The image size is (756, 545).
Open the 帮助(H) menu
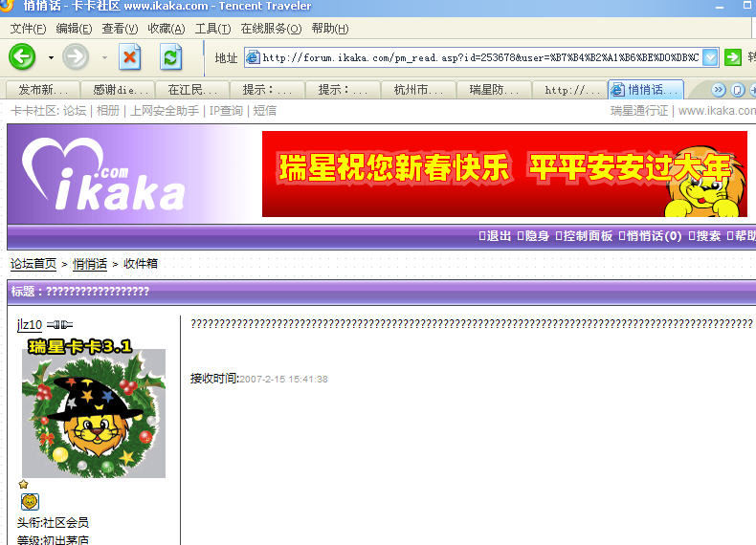tap(330, 29)
